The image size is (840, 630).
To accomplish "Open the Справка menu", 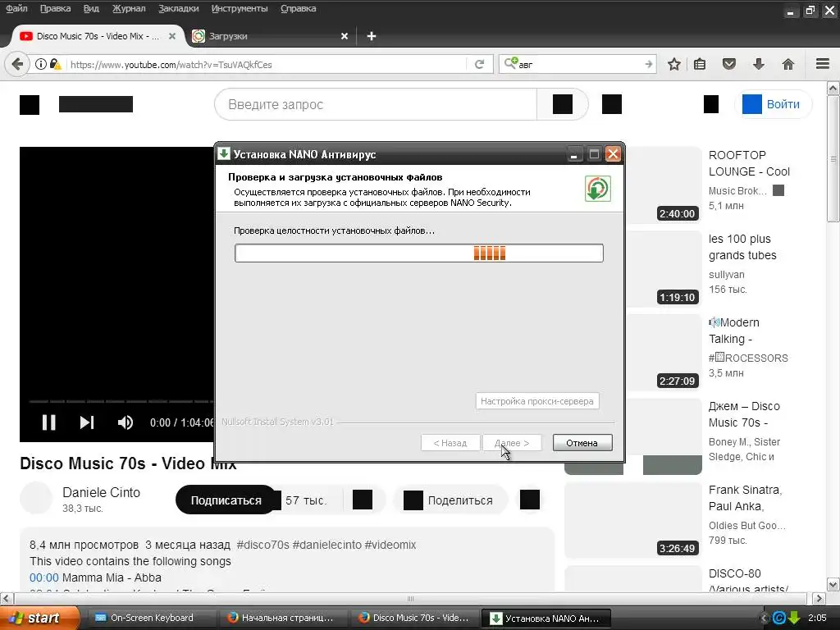I will 298,8.
